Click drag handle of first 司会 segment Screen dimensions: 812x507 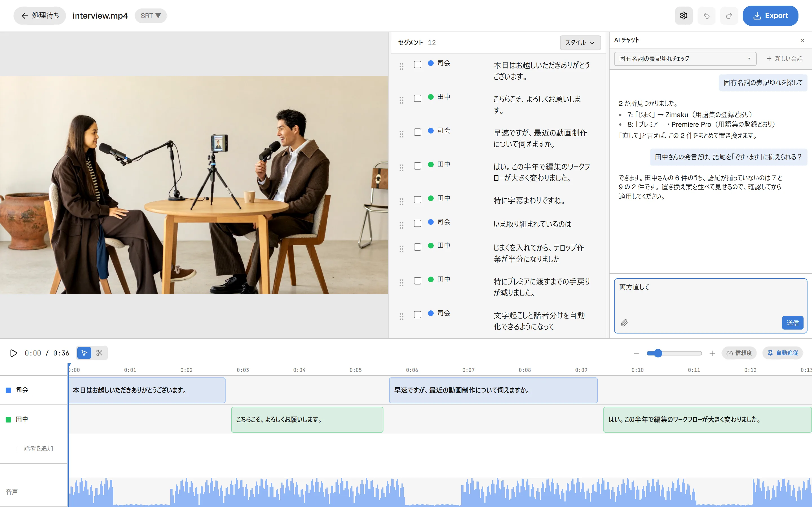pos(401,66)
